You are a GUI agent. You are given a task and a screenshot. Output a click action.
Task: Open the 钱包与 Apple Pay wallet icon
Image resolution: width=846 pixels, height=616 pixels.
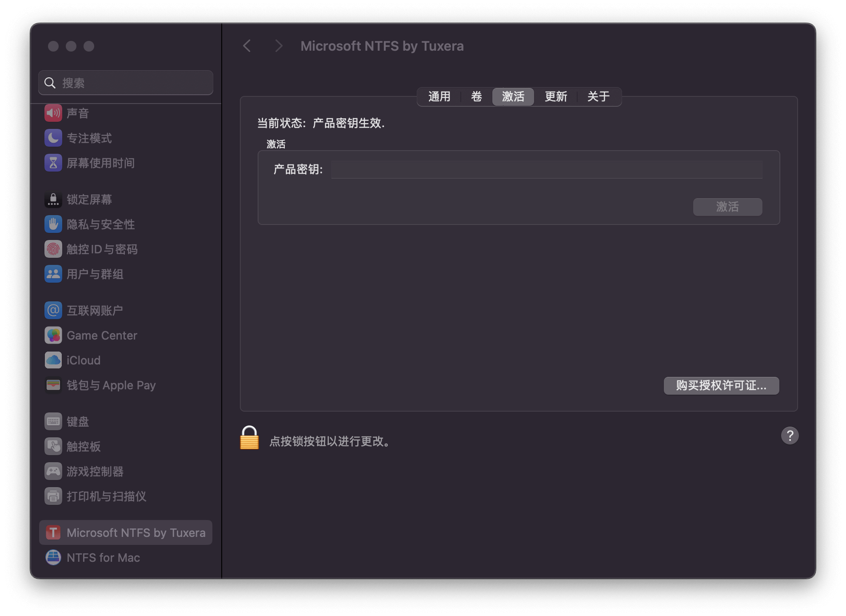(53, 385)
